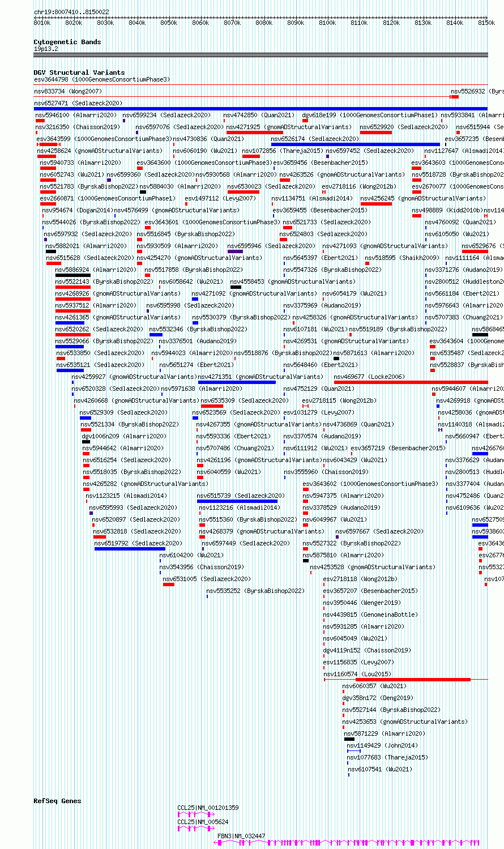Select variant nsv6060357 (Wu2021)
The width and height of the screenshot is (504, 849).
click(x=374, y=686)
